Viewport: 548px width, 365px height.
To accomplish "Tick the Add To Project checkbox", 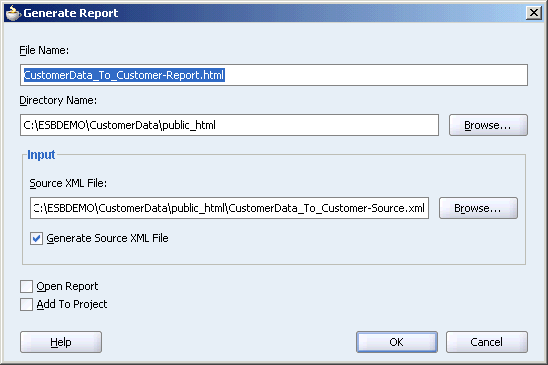I will click(x=26, y=304).
